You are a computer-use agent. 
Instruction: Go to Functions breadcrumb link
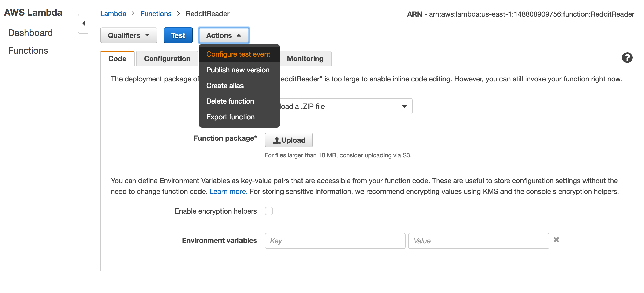tap(156, 14)
